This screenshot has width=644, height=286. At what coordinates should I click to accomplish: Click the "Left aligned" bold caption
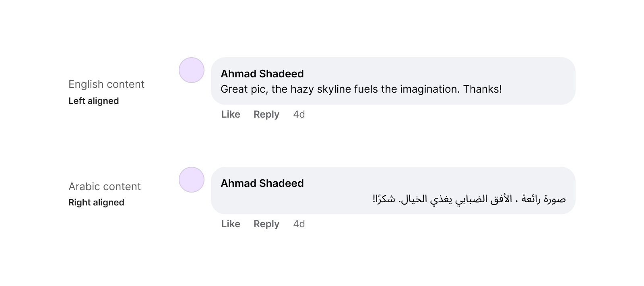coord(93,101)
